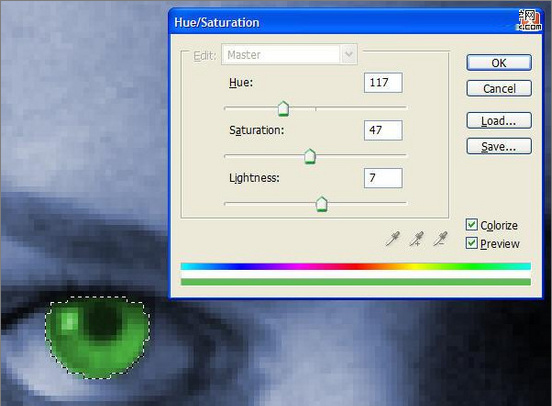Select the subtract-from-sample eyedropper
552x406 pixels.
point(440,238)
